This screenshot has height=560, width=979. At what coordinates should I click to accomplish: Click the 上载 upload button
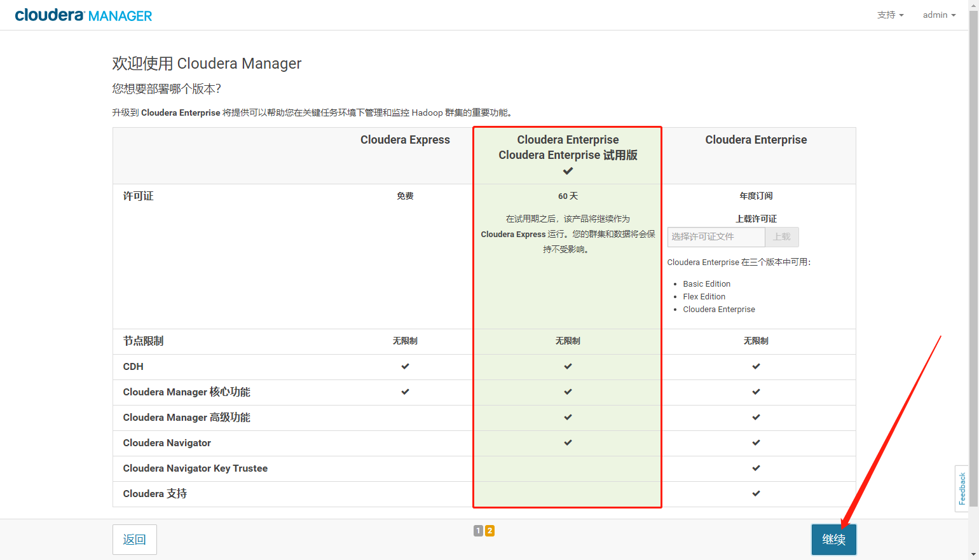click(782, 236)
